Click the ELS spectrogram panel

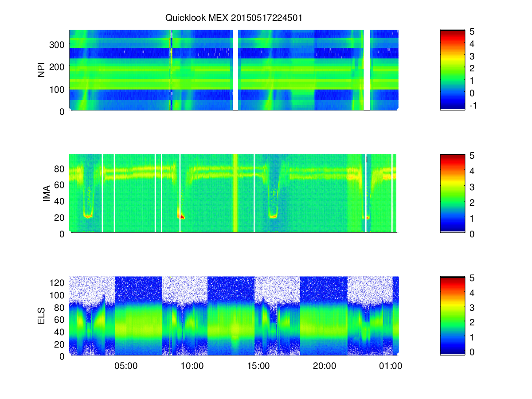pyautogui.click(x=234, y=316)
